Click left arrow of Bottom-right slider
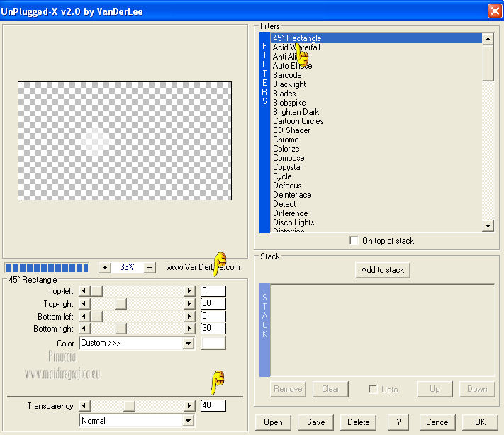This screenshot has width=504, height=435. pyautogui.click(x=84, y=329)
